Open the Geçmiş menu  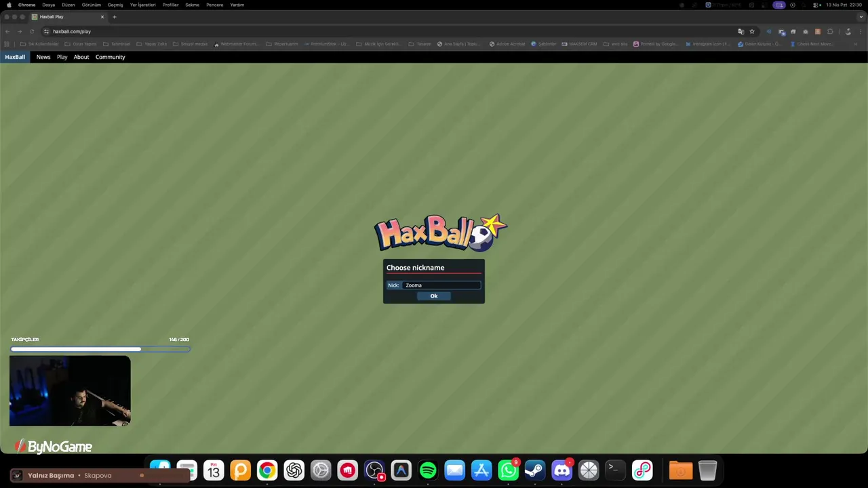pyautogui.click(x=115, y=5)
